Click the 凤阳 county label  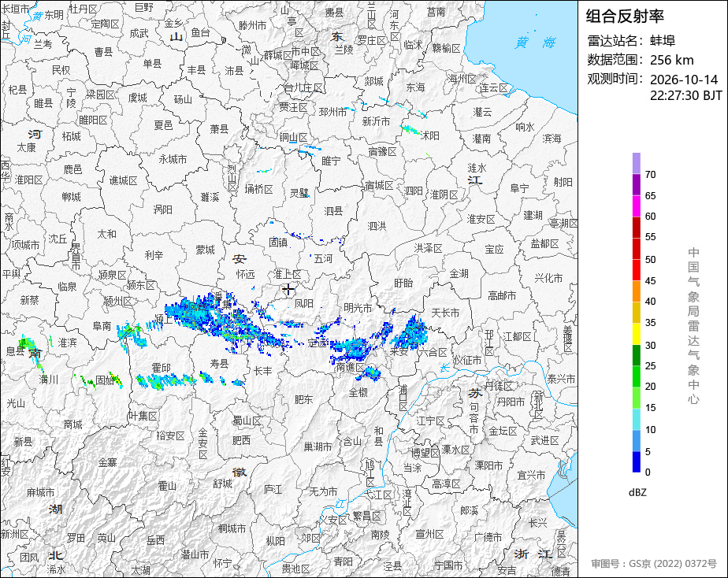coord(303,304)
